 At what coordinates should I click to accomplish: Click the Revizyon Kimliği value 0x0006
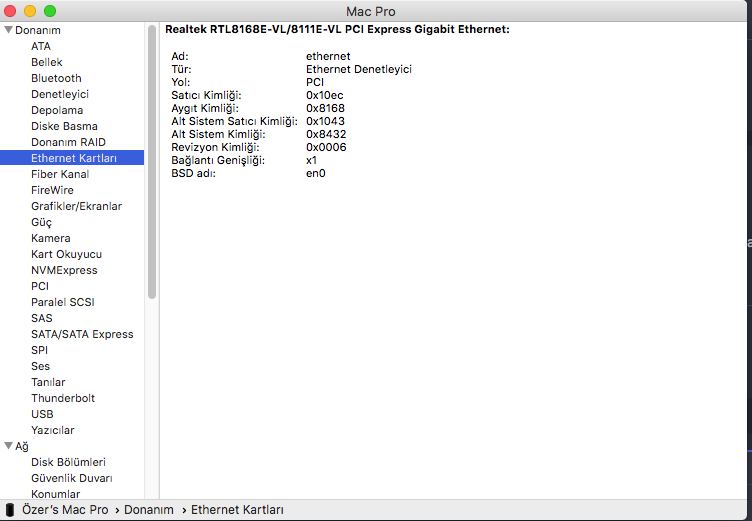[x=326, y=147]
